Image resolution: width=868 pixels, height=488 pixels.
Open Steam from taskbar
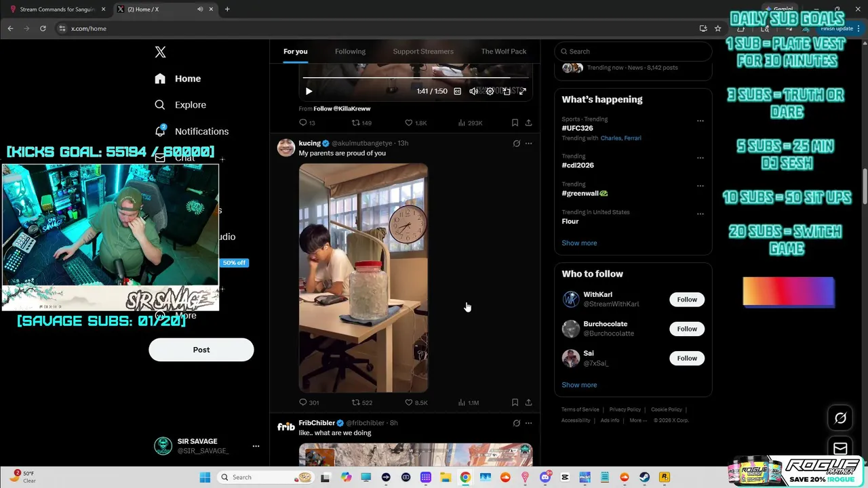644,477
